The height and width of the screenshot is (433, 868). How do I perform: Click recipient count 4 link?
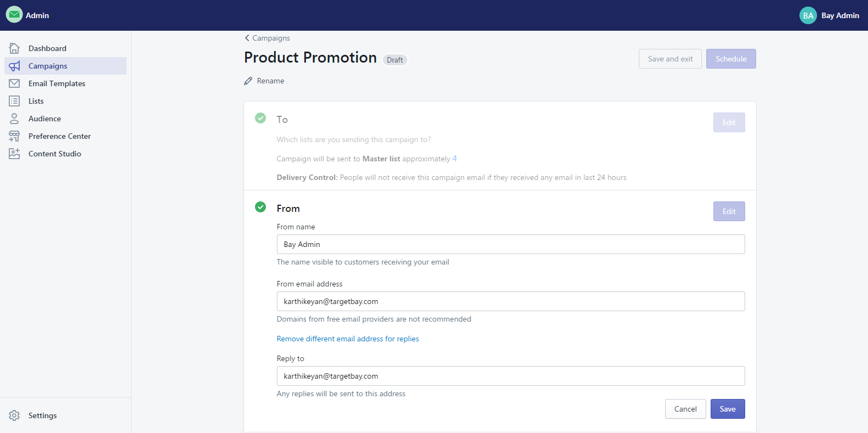pos(455,159)
